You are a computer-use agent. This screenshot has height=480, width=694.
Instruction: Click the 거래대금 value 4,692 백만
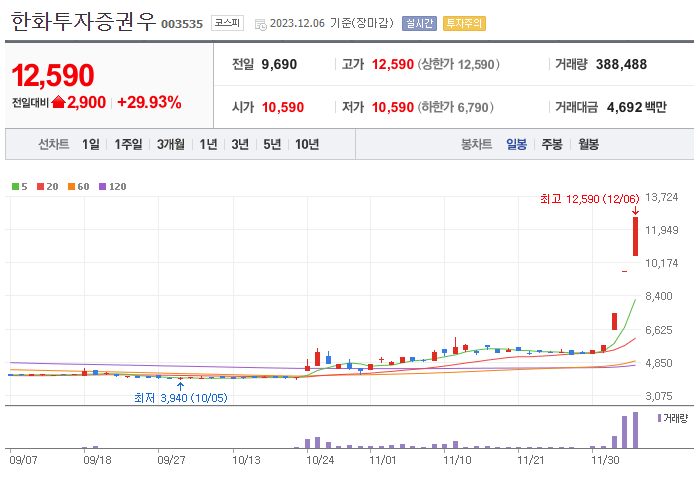click(x=636, y=107)
